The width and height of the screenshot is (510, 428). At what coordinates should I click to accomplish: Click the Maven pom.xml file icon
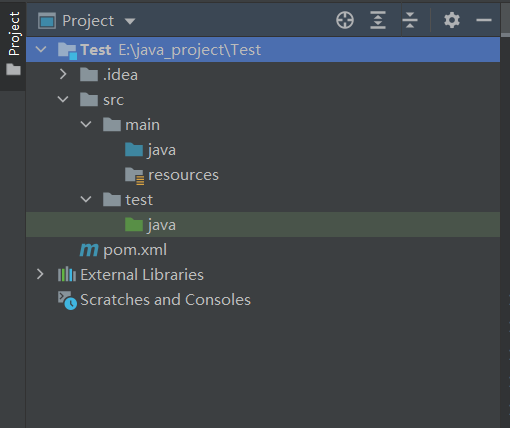tap(89, 250)
